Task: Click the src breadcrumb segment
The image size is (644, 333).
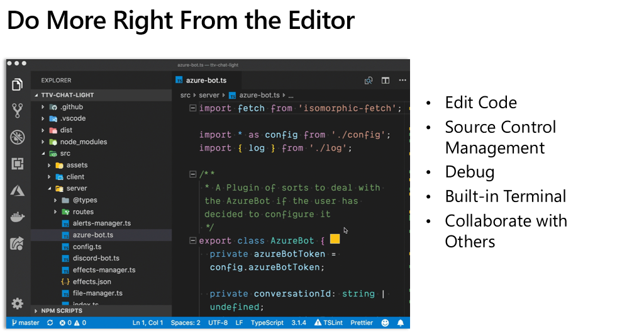Action: [186, 96]
